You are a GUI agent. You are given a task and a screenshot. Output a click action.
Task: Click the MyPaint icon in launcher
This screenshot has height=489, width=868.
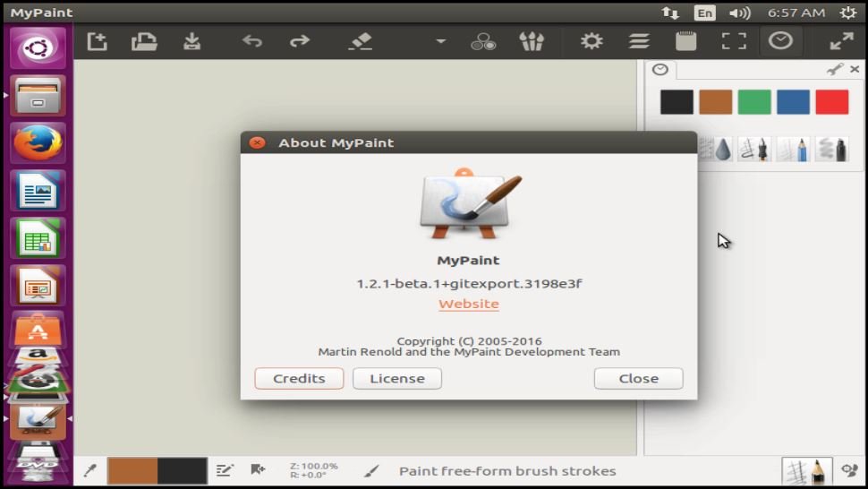pyautogui.click(x=38, y=421)
